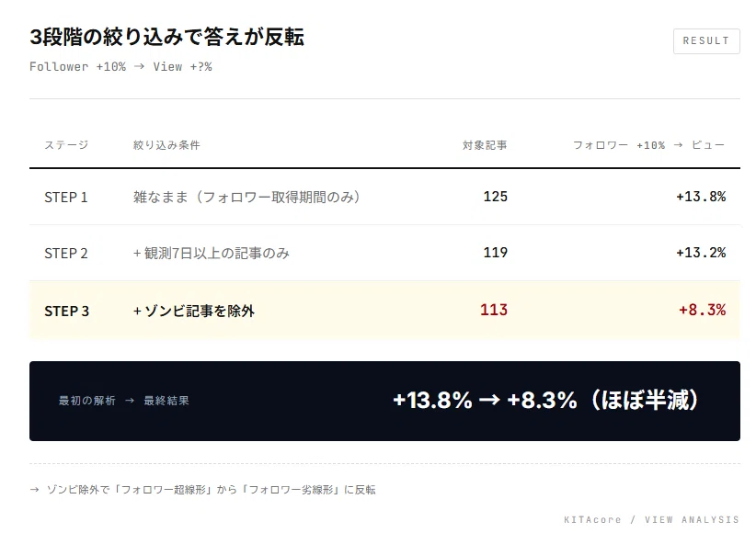Viewport: 756px width, 533px height.
Task: Click the +13.8% view value in STEP 1
Action: pyautogui.click(x=701, y=197)
